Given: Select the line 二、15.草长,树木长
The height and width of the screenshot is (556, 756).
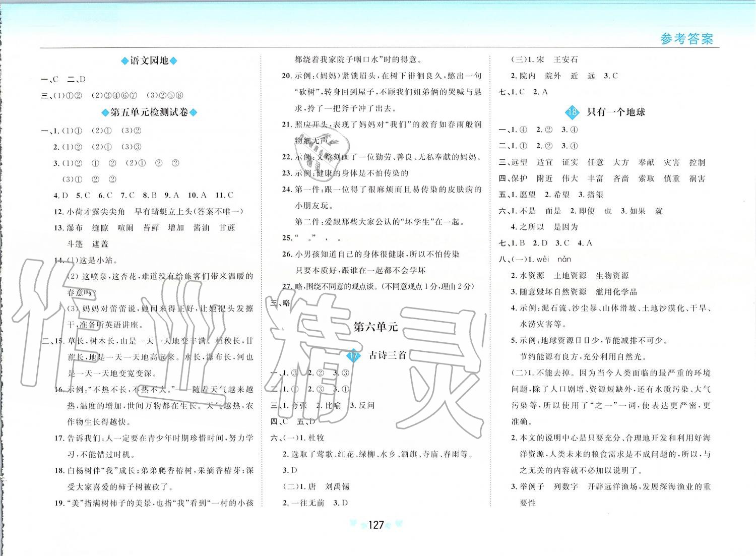Looking at the screenshot, I should pyautogui.click(x=148, y=341).
